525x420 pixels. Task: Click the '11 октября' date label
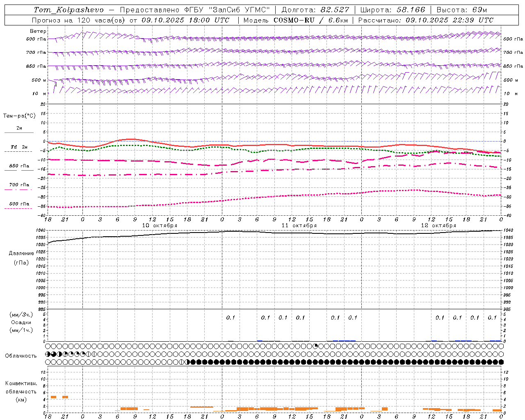[299, 226]
